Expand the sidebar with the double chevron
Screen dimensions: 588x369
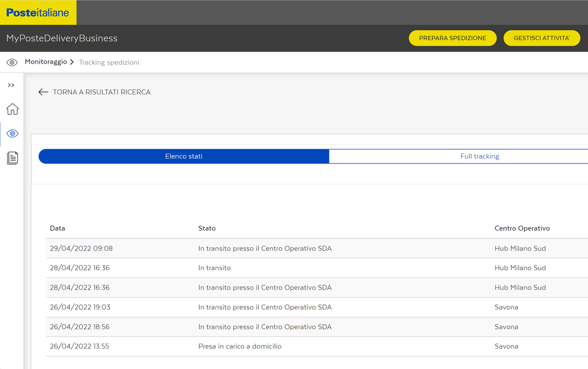point(11,85)
